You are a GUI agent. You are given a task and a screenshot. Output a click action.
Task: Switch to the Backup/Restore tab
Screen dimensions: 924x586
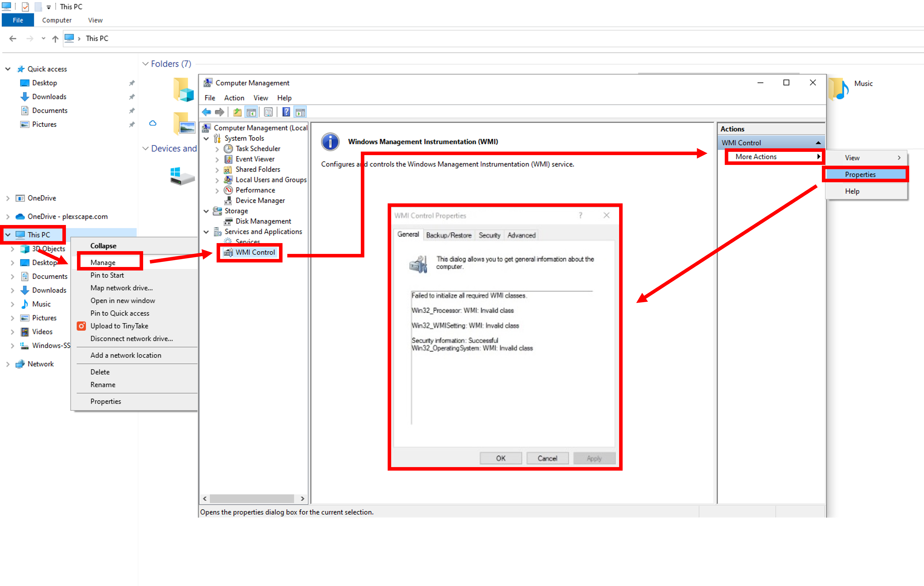tap(449, 235)
